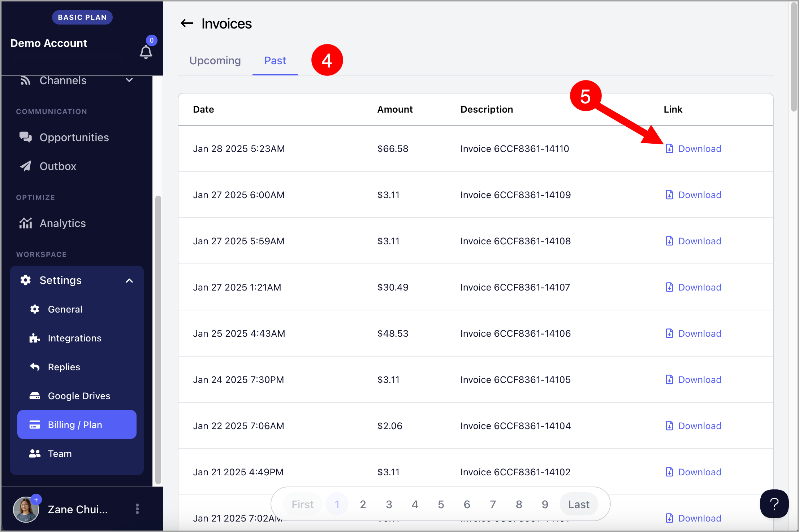The width and height of the screenshot is (799, 532).
Task: Go to page 3 of invoices
Action: pyautogui.click(x=389, y=504)
